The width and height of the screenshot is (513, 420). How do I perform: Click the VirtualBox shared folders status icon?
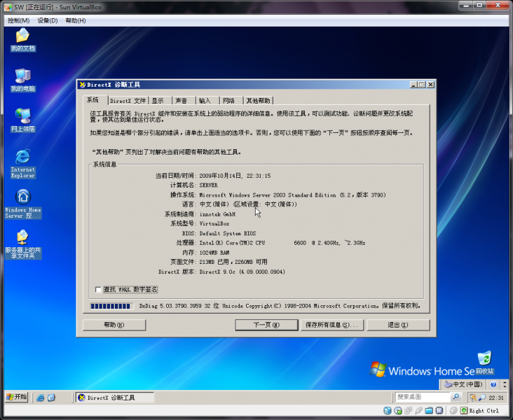pyautogui.click(x=429, y=410)
